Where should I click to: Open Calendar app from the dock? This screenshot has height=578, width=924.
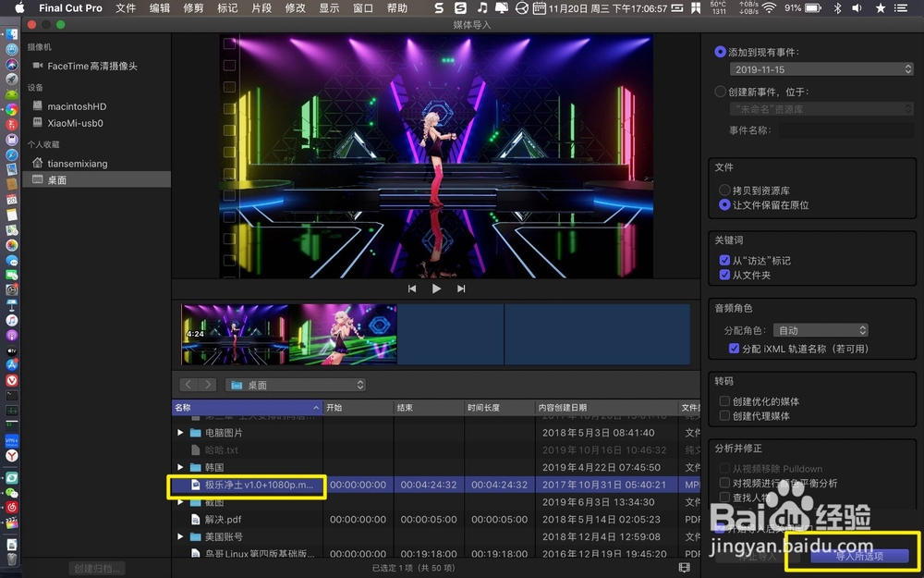[12, 200]
